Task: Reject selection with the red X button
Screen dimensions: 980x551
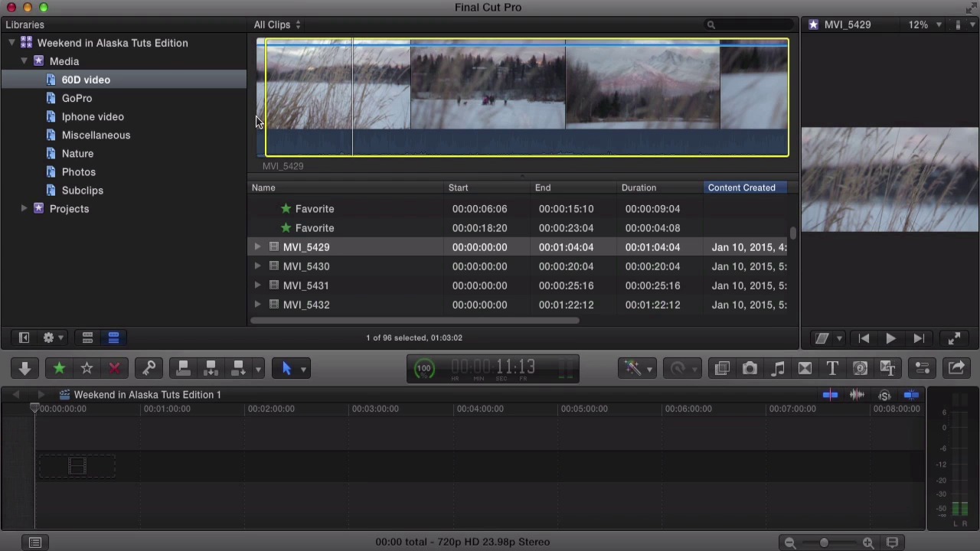Action: pos(114,369)
